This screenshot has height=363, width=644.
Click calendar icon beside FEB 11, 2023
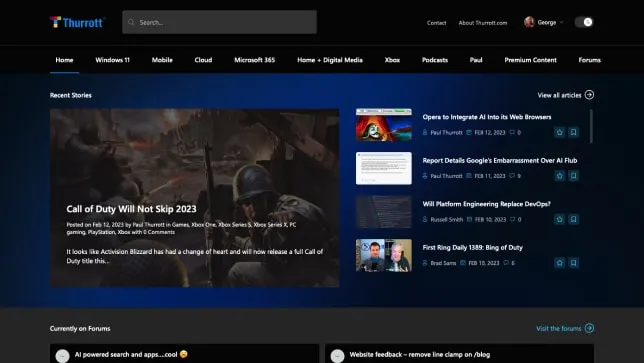[x=469, y=176]
